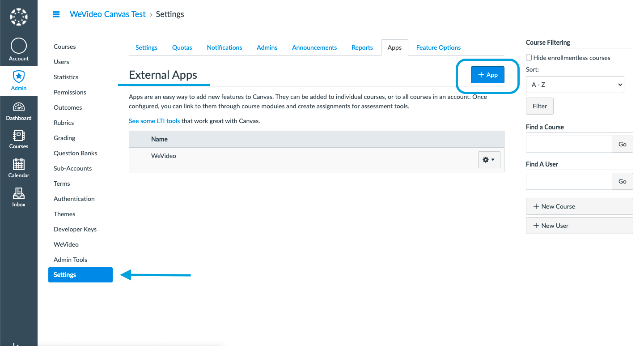Open Sub-Accounts in the sidebar
Screen dimensions: 644x346
pyautogui.click(x=73, y=168)
